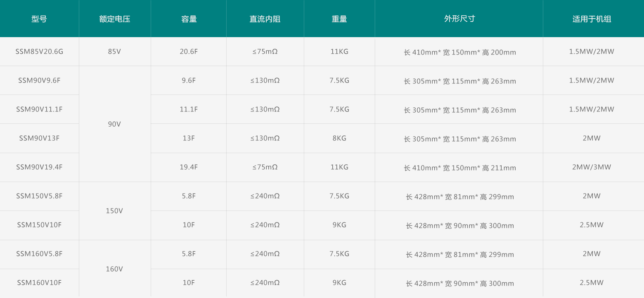Select the 适用于机组 column header
This screenshot has height=298, width=644.
[x=592, y=19]
